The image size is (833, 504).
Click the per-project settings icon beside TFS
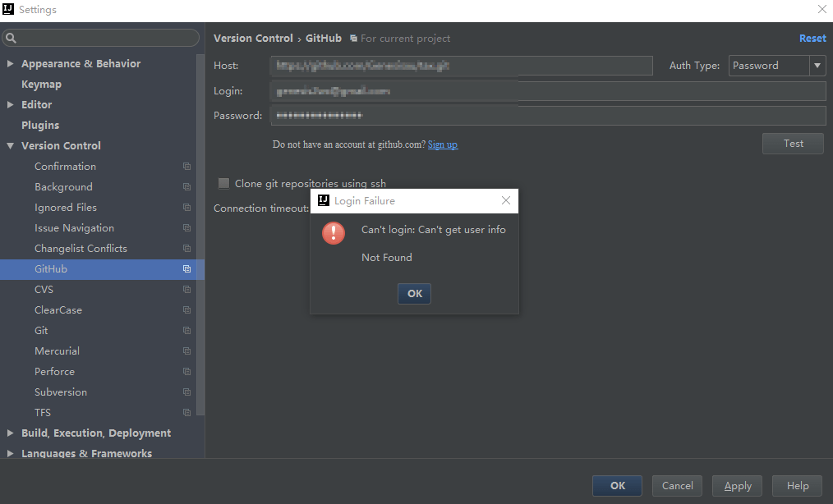click(x=189, y=412)
